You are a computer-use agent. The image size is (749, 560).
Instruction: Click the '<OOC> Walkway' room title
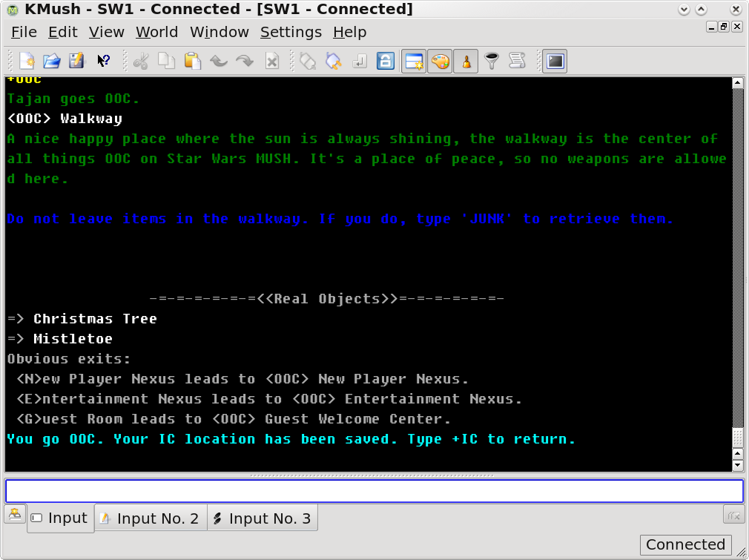[65, 119]
